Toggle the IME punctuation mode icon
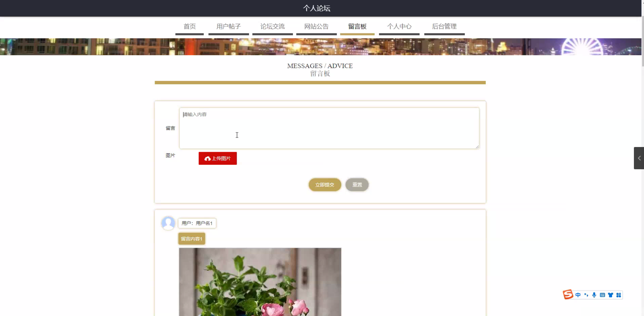This screenshot has height=316, width=644. pos(586,295)
